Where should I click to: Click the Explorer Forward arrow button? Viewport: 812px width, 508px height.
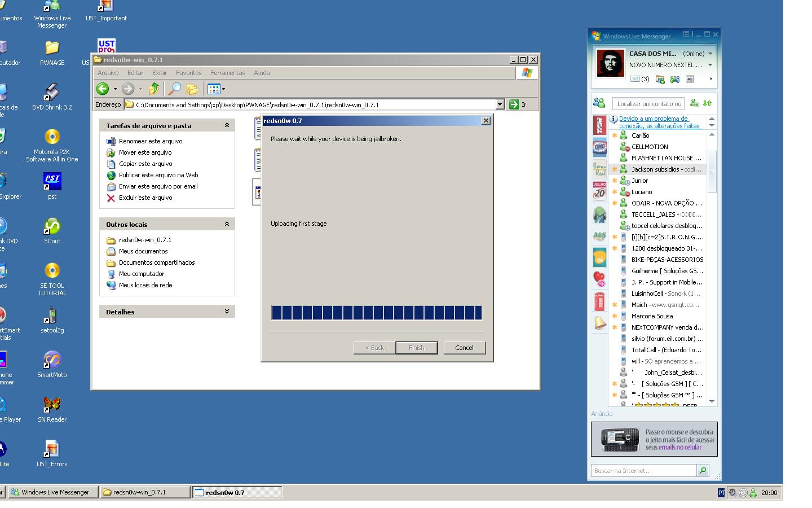(x=128, y=89)
